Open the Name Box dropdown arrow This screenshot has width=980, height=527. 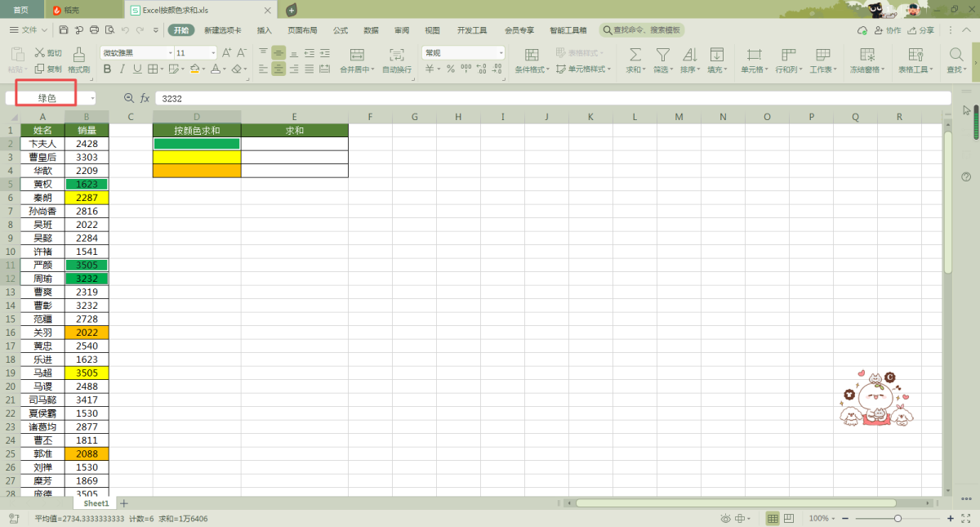tap(93, 98)
